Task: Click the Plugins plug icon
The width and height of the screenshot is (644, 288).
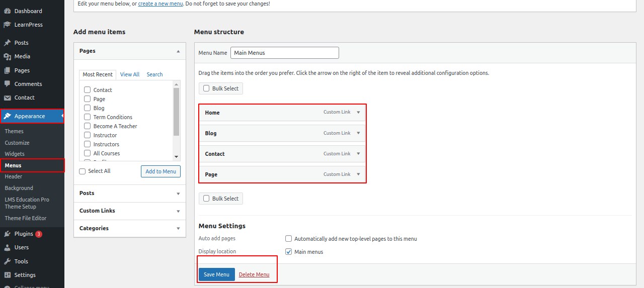Action: point(7,234)
